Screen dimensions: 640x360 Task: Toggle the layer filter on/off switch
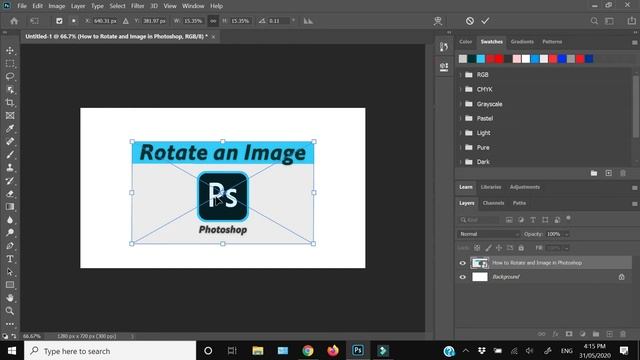tap(568, 218)
